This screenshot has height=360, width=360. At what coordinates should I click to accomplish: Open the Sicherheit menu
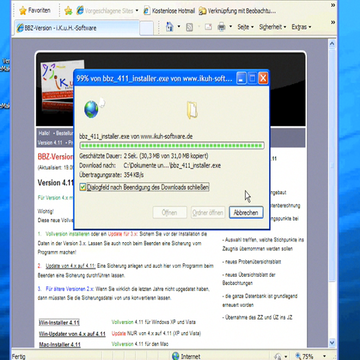pyautogui.click(x=273, y=27)
